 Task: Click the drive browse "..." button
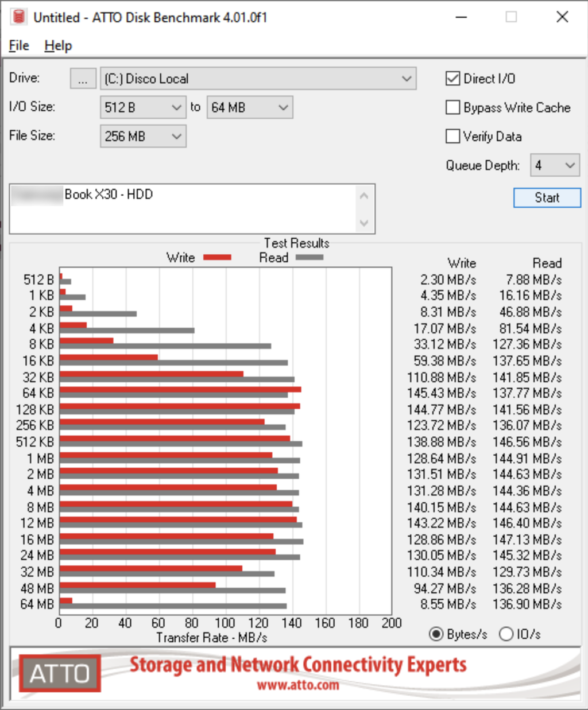(83, 79)
